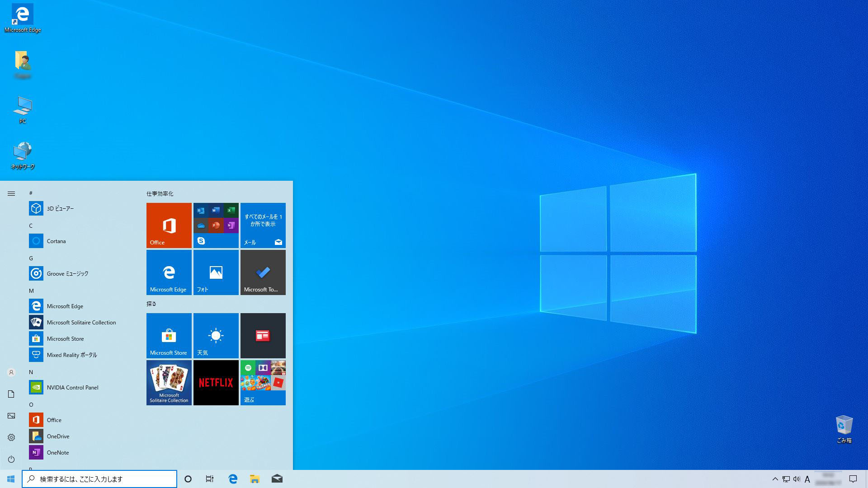Image resolution: width=868 pixels, height=488 pixels.
Task: Click the letter C index header
Action: point(31,225)
